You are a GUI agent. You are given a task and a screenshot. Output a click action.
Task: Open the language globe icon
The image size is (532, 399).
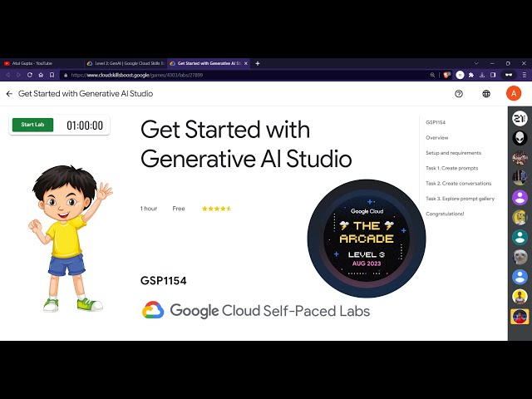[x=486, y=94]
